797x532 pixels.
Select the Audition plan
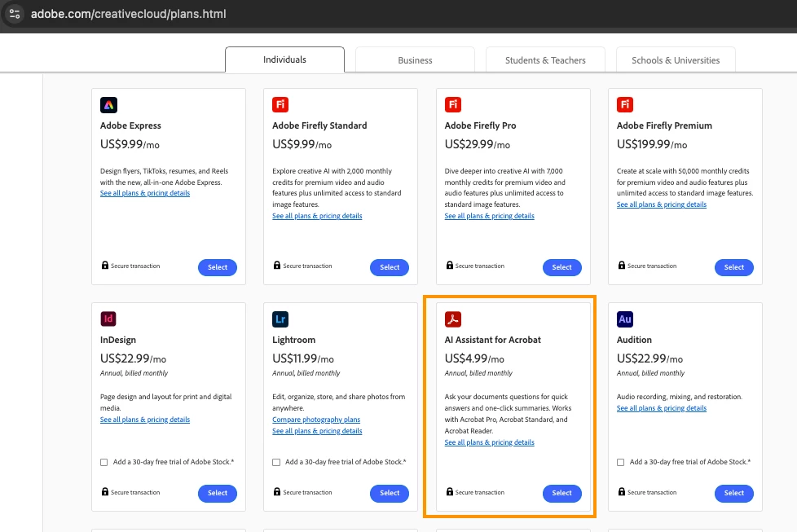click(x=734, y=493)
